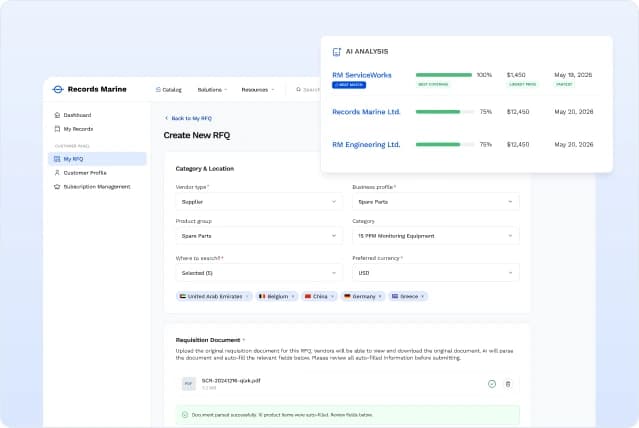Expand the Resources menu

click(258, 90)
